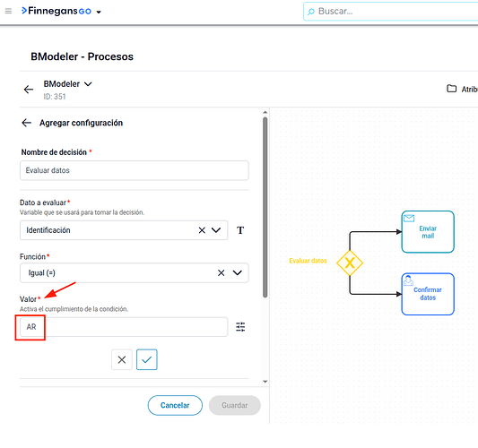Click the Cancelar button

point(175,405)
